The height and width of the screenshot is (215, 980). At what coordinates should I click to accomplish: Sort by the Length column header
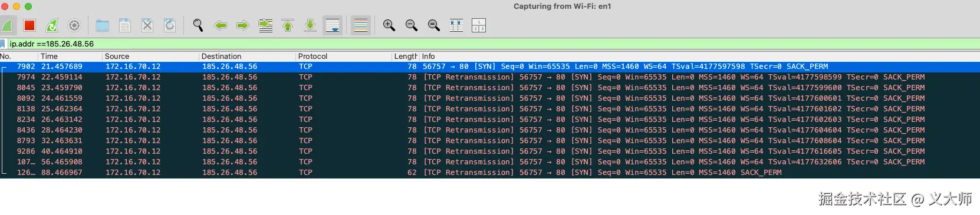click(406, 56)
